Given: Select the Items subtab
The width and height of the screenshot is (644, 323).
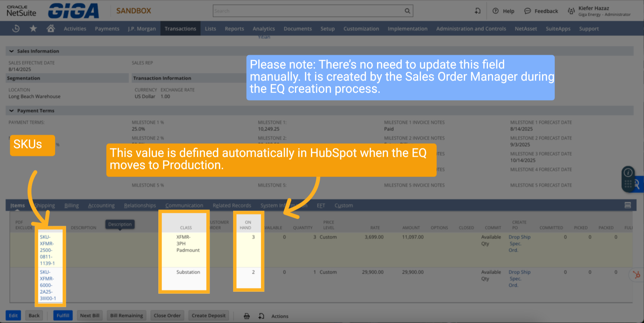Looking at the screenshot, I should (x=17, y=205).
